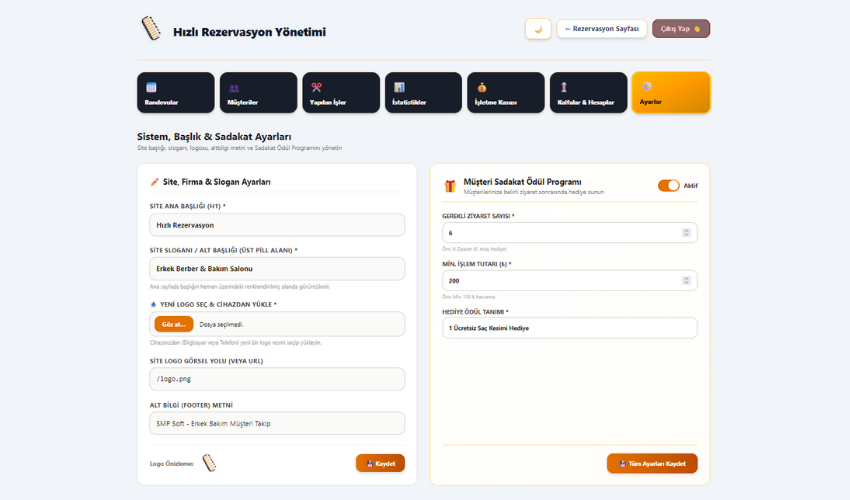Focus the Gerekli Ziyaret Sayısı field
Image resolution: width=850 pixels, height=500 pixels.
[x=570, y=233]
